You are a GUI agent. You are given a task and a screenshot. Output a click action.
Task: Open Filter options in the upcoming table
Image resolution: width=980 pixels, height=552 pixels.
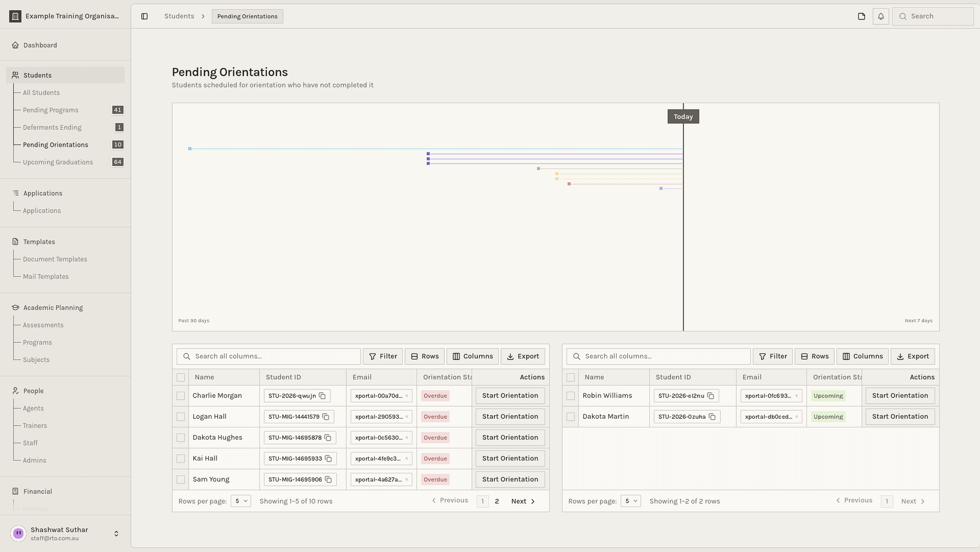tap(773, 356)
